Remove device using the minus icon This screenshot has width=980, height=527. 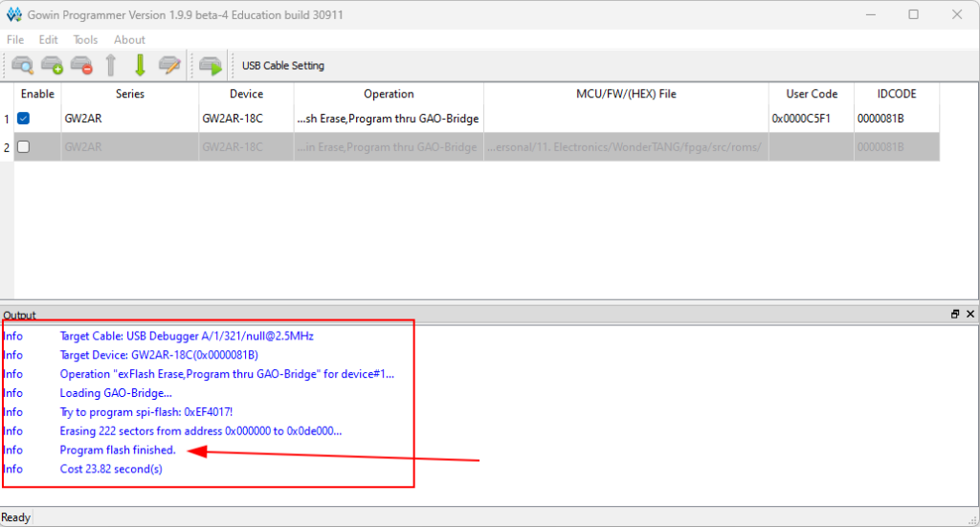[81, 65]
